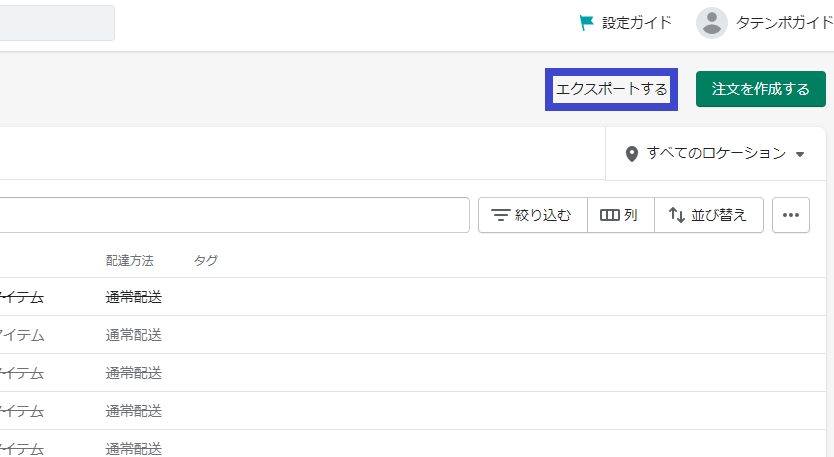This screenshot has height=457, width=834.
Task: Click the タグ column header
Action: (x=205, y=260)
